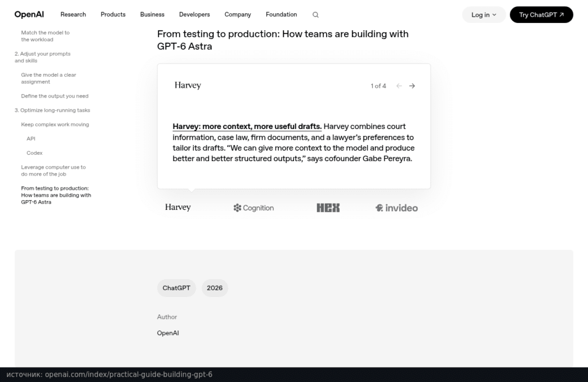Jump to 'Define the output you need'
This screenshot has width=588, height=382.
point(55,96)
